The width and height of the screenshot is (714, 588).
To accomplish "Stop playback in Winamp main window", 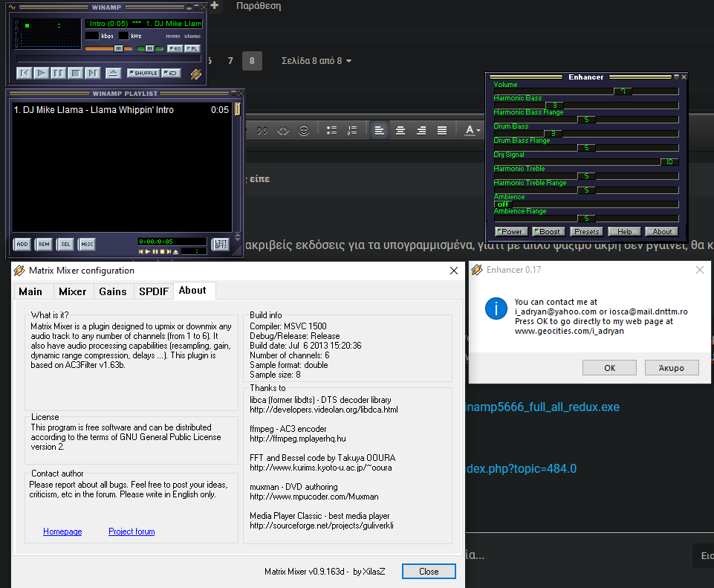I will click(76, 73).
